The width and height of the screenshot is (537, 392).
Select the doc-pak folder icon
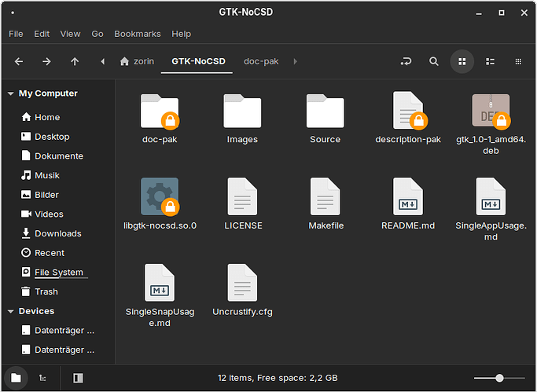(160, 112)
